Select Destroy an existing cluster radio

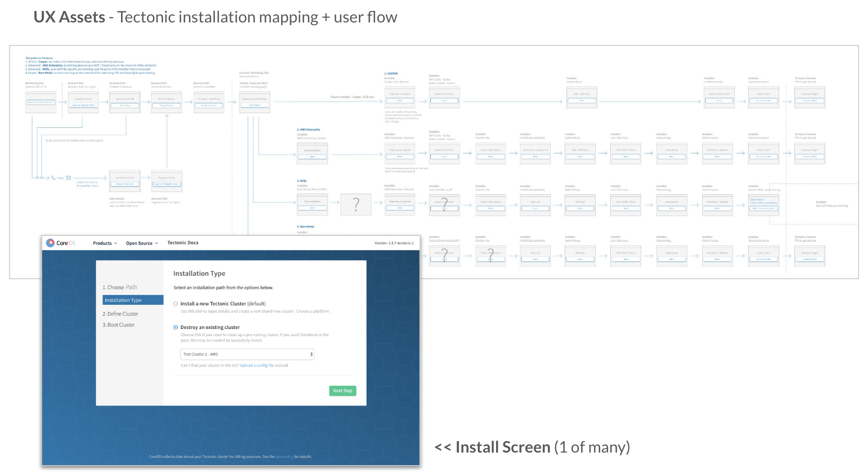click(x=176, y=328)
